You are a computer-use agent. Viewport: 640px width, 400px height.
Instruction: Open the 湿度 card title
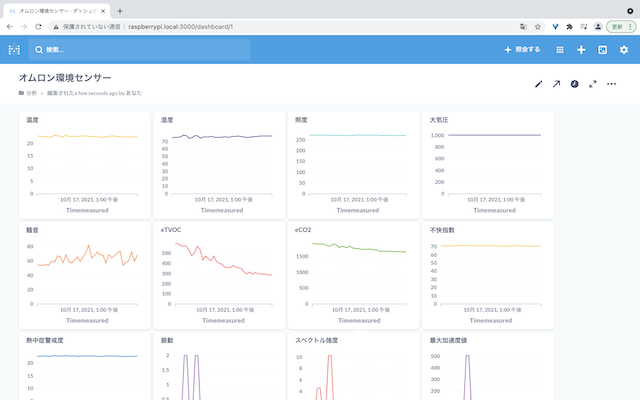click(167, 120)
